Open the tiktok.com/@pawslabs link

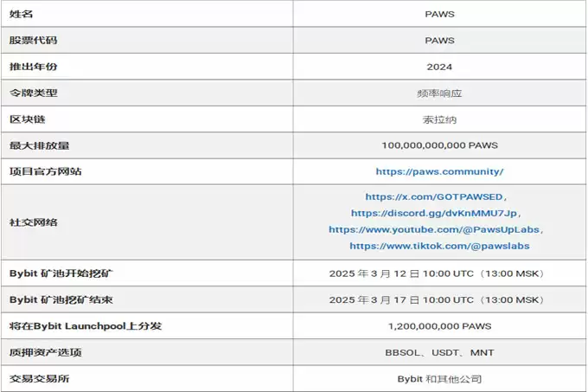439,246
